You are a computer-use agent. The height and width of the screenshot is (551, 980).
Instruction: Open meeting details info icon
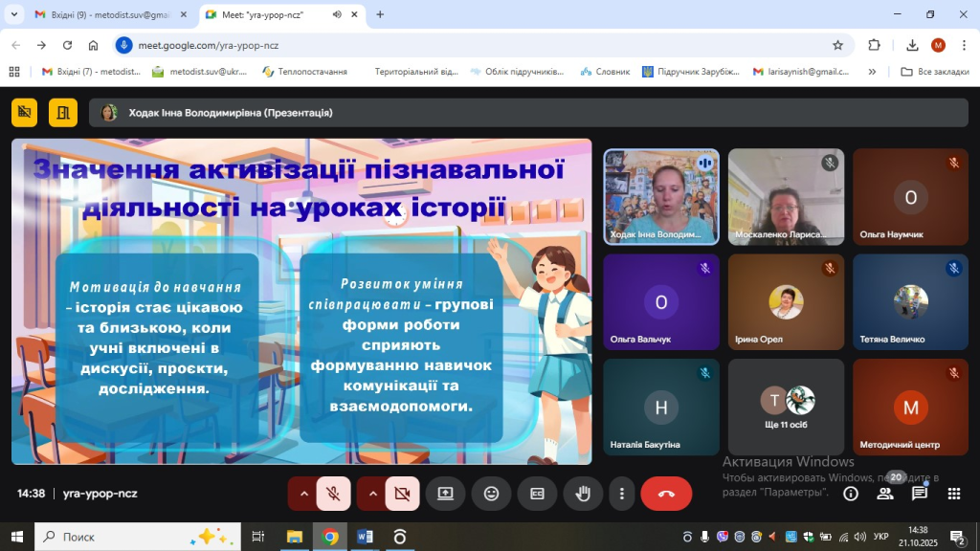pos(850,494)
